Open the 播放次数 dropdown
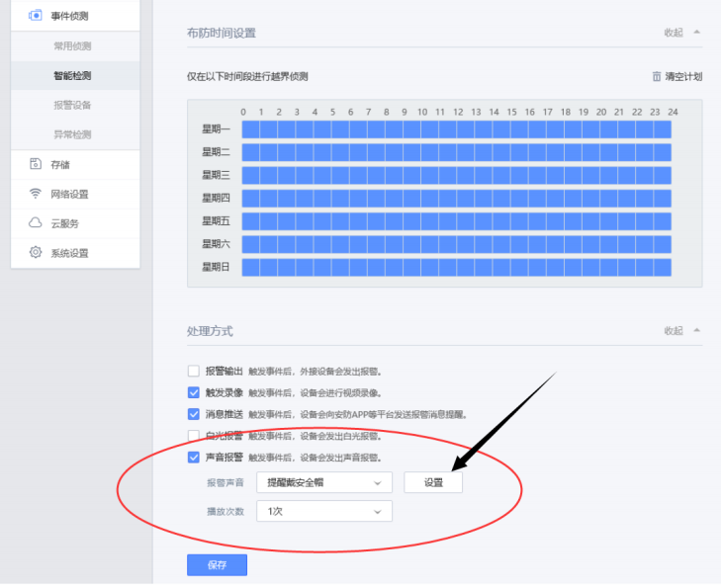Image resolution: width=724 pixels, height=588 pixels. [x=325, y=512]
